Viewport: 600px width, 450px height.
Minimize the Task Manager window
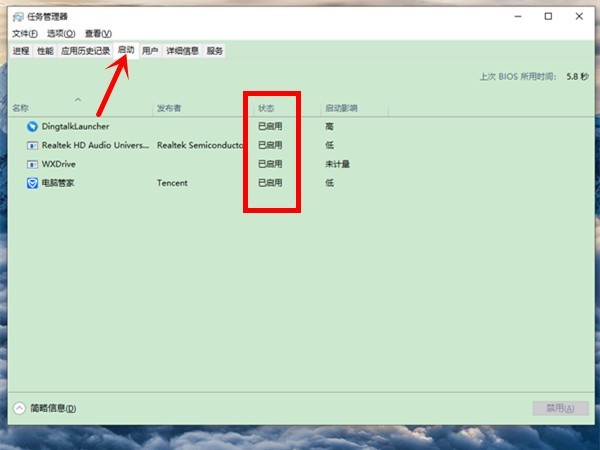(x=518, y=16)
